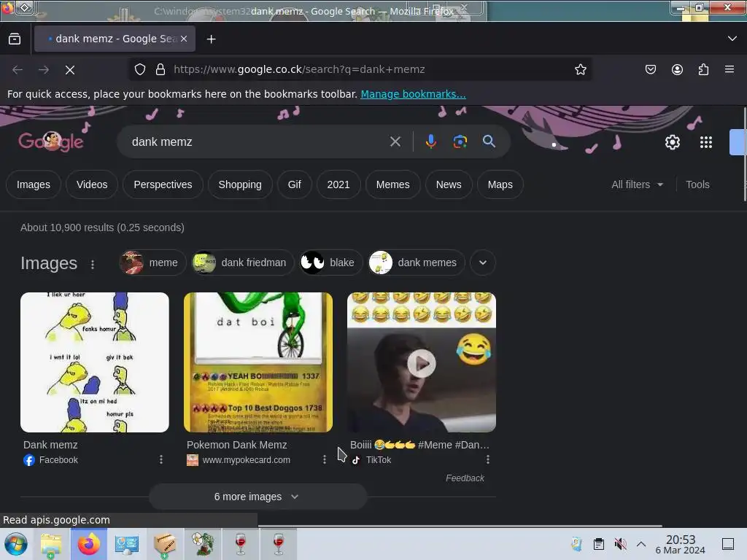Screen dimensions: 747x560
Task: Open the Dank memz Facebook thumbnail
Action: click(x=94, y=362)
